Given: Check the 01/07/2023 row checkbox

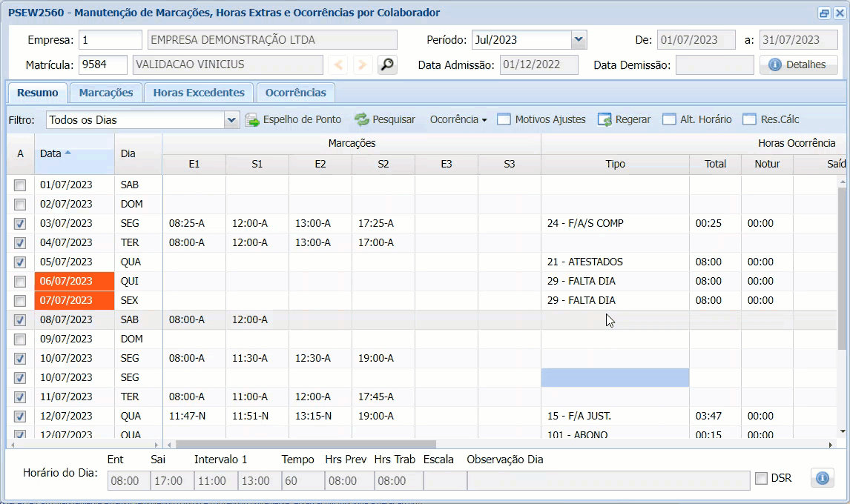Looking at the screenshot, I should (20, 185).
